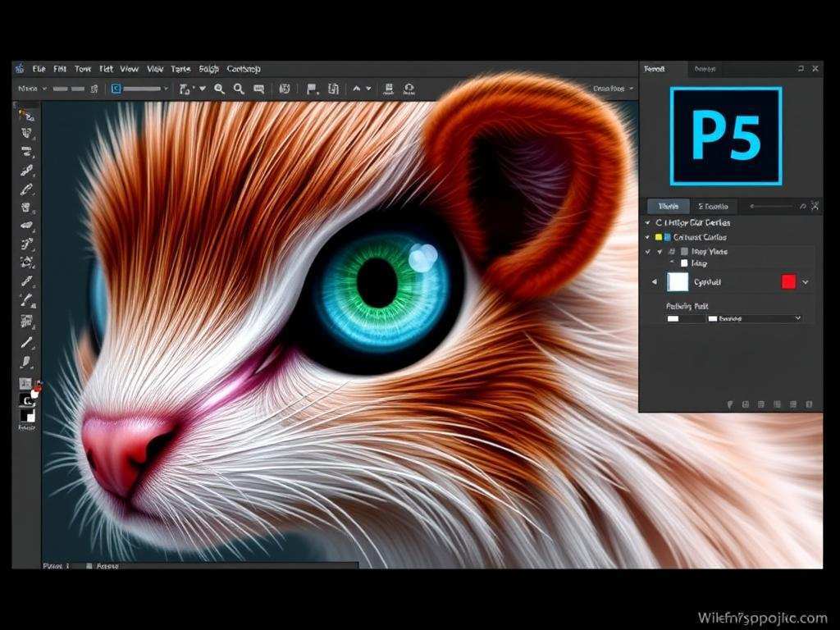The width and height of the screenshot is (840, 630).
Task: Click the blue square icon in the options bar
Action: [x=116, y=89]
